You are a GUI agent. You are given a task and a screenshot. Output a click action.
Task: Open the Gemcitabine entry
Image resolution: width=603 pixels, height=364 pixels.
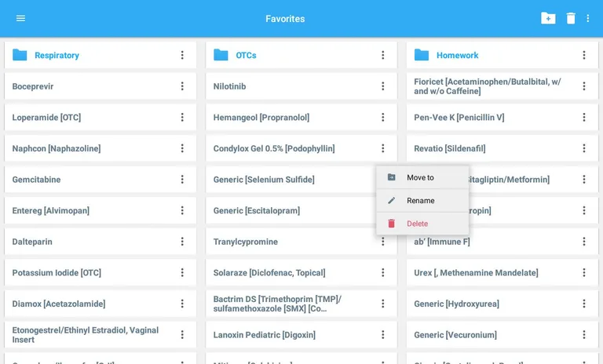pyautogui.click(x=100, y=179)
